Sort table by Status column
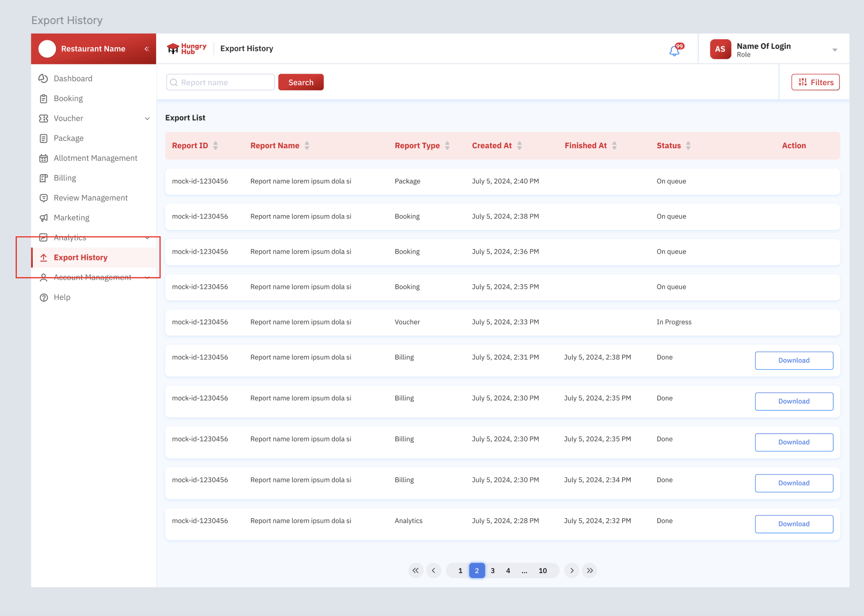Image resolution: width=864 pixels, height=616 pixels. pos(688,145)
